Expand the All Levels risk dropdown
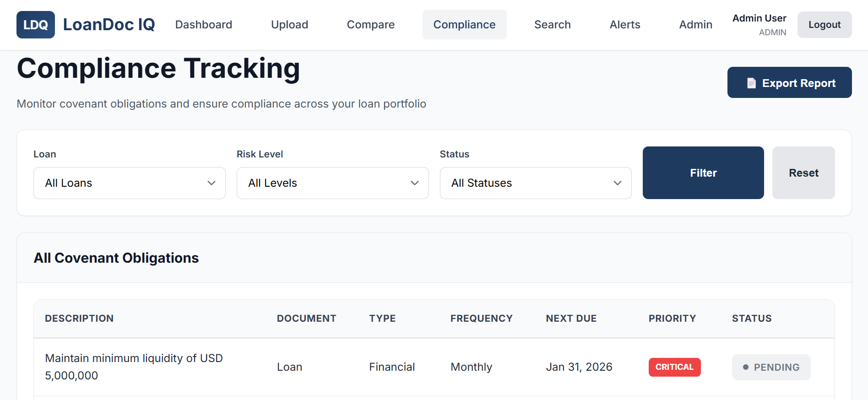868x400 pixels. [x=333, y=183]
